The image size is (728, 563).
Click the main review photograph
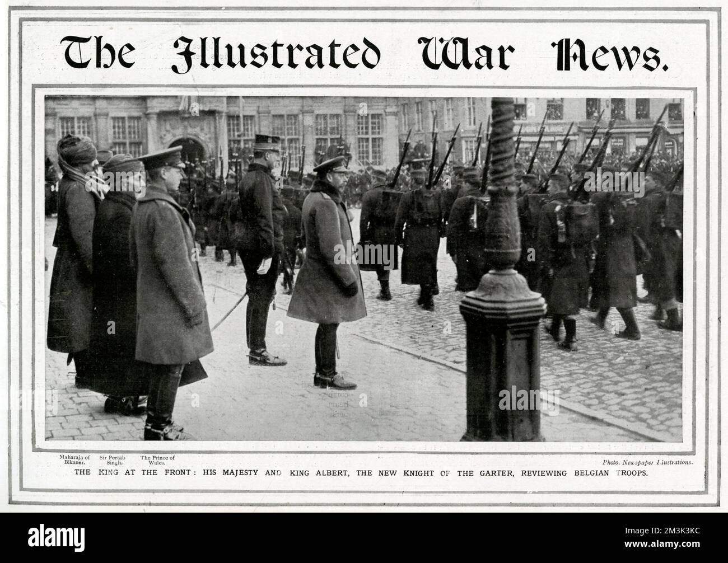pyautogui.click(x=364, y=268)
